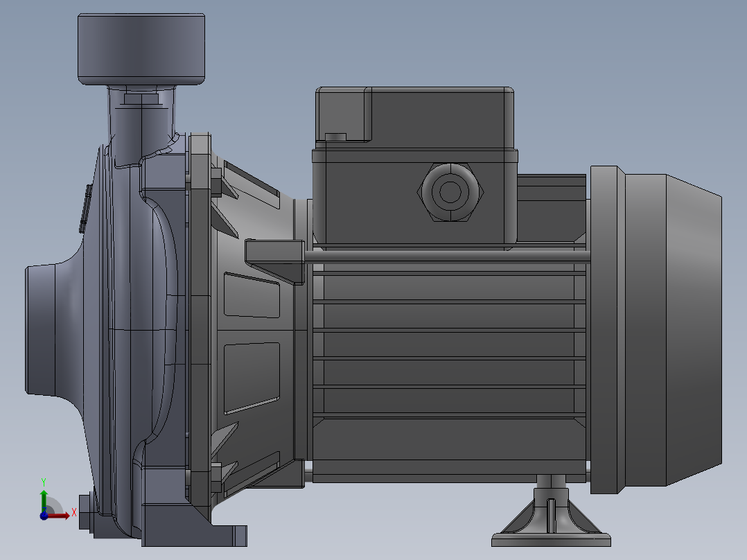Select the motor support foot under the fan end
The image size is (747, 560).
coord(551,511)
